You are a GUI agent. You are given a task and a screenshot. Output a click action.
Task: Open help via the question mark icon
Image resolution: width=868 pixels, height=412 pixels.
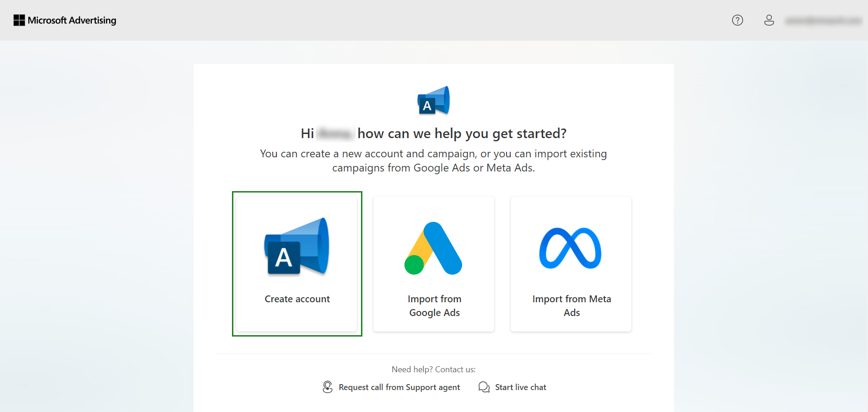point(737,20)
